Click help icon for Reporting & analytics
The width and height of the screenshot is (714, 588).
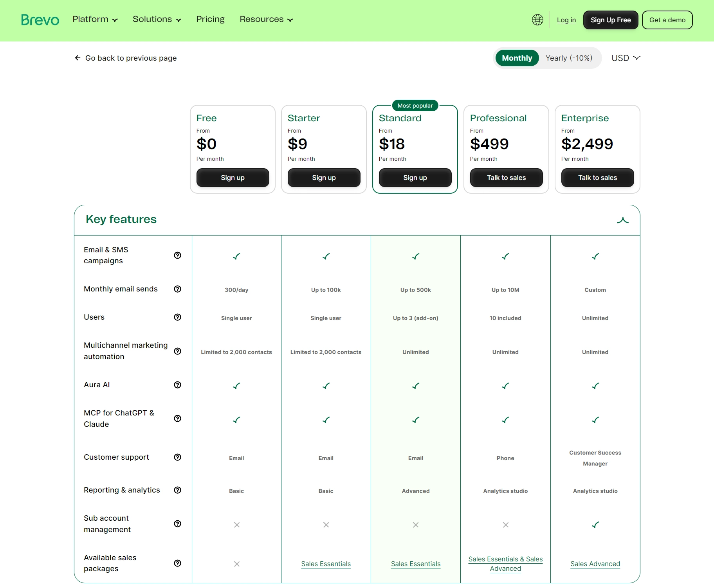click(x=177, y=490)
